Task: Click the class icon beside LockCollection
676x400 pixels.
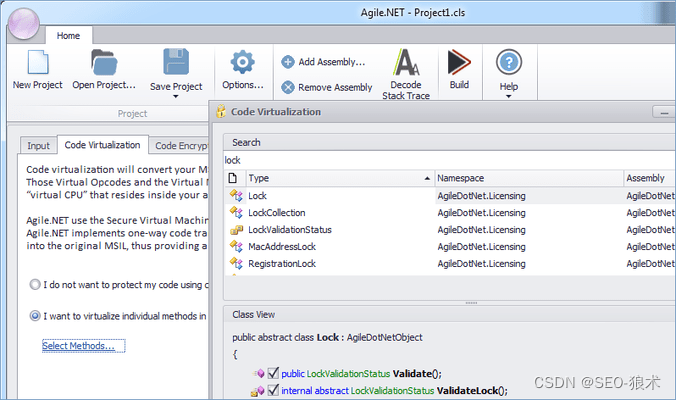Action: [x=236, y=212]
